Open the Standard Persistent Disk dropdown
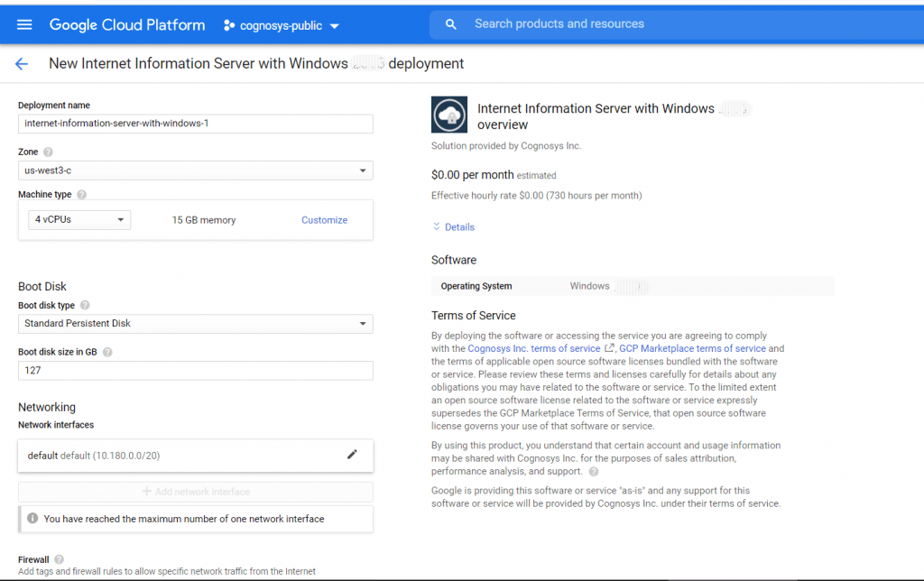Viewport: 924px width, 581px height. coord(195,323)
